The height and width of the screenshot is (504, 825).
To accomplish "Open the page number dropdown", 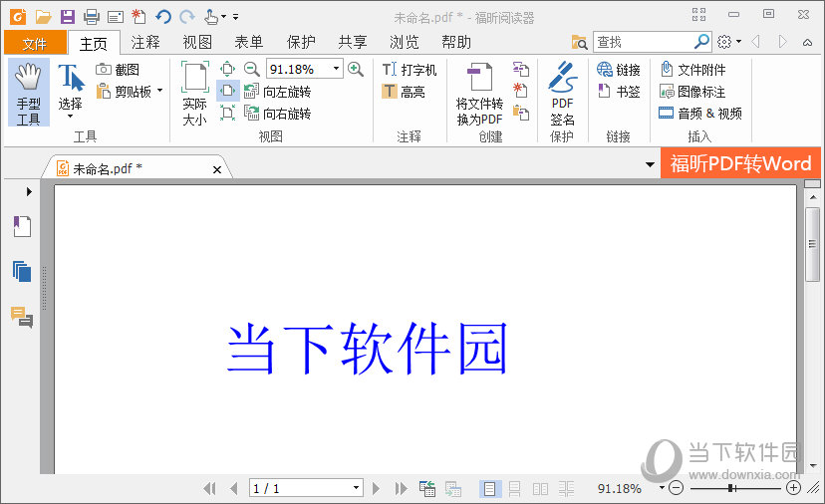I will (x=356, y=488).
